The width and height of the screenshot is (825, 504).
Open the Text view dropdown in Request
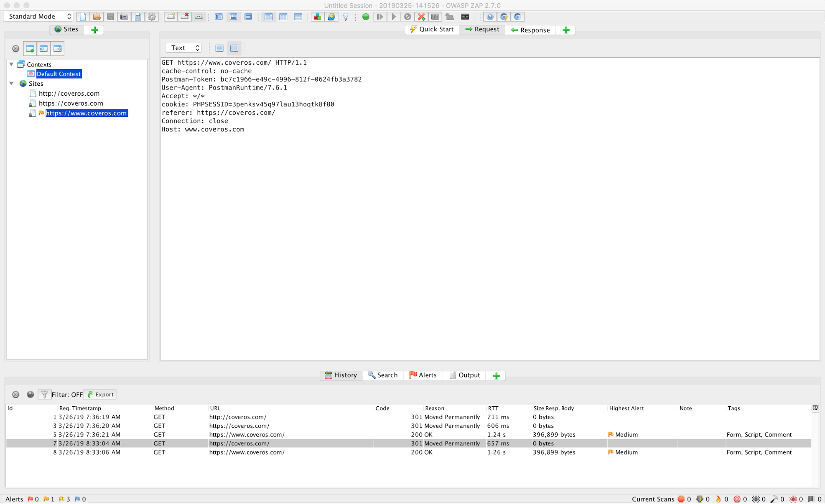pyautogui.click(x=184, y=48)
